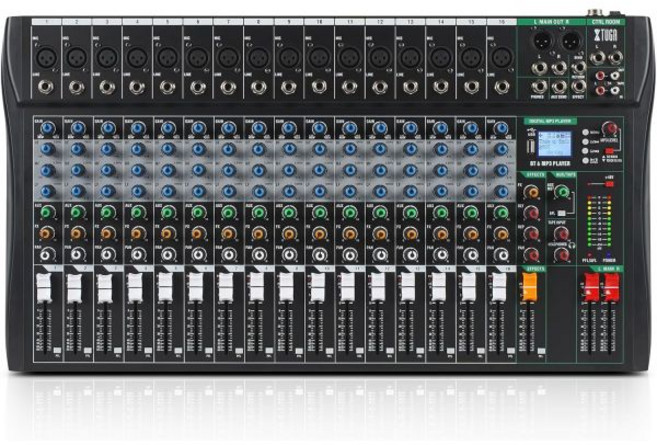The height and width of the screenshot is (445, 657).
Task: Click the channel 1 green AUX knob
Action: click(x=46, y=212)
